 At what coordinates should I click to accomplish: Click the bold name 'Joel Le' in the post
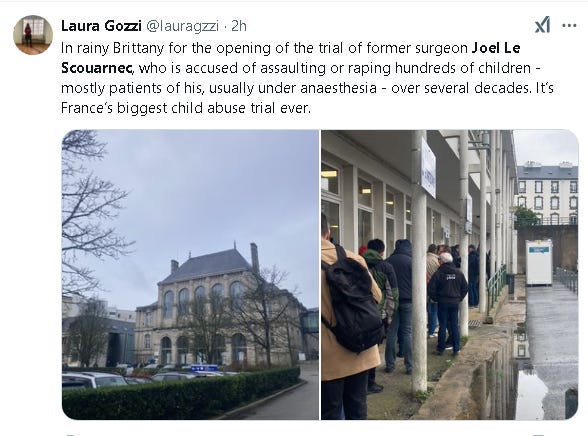[x=496, y=48]
